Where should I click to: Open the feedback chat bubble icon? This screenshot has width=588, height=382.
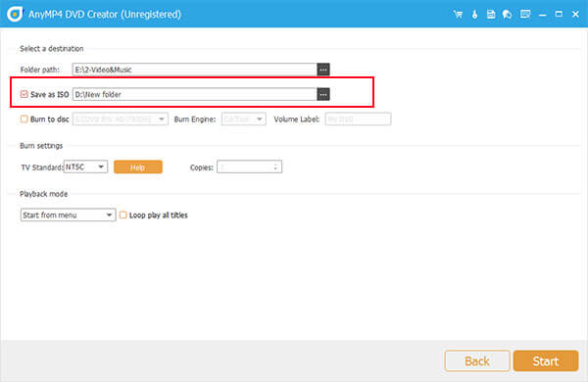tap(507, 15)
